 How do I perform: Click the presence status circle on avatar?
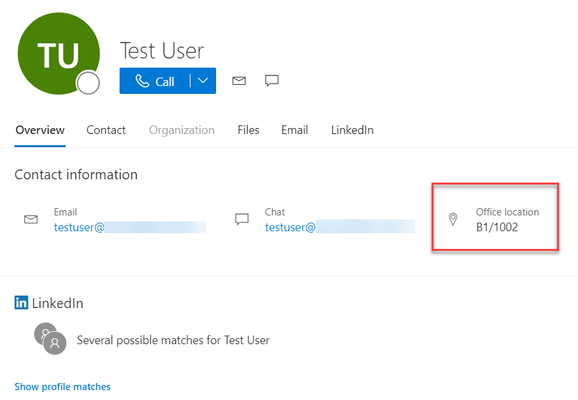(88, 83)
